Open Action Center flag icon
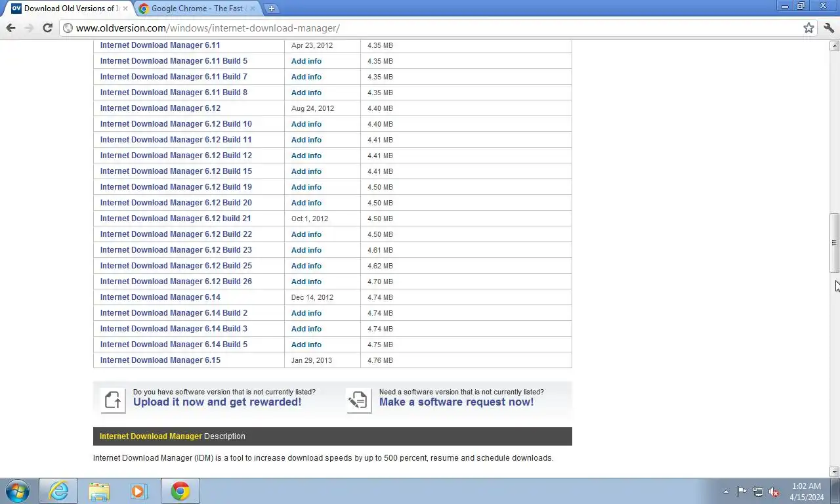The image size is (840, 504). coord(742,492)
